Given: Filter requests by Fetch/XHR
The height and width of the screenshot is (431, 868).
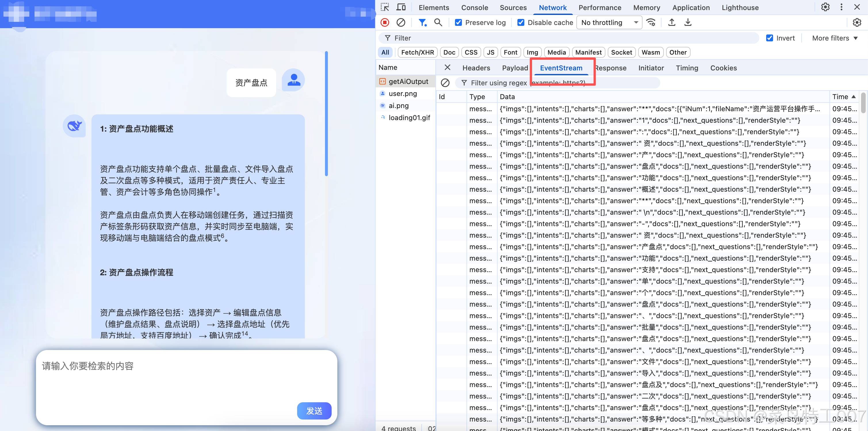Looking at the screenshot, I should coord(418,52).
